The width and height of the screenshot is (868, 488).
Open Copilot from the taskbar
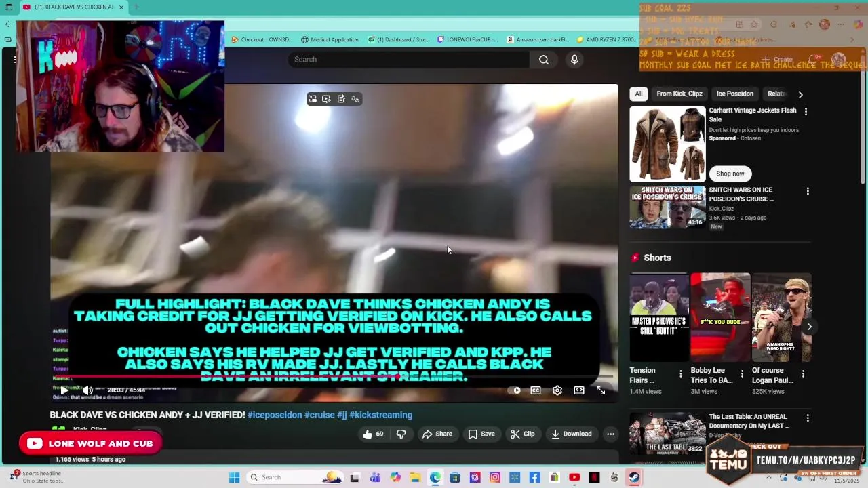pyautogui.click(x=395, y=477)
